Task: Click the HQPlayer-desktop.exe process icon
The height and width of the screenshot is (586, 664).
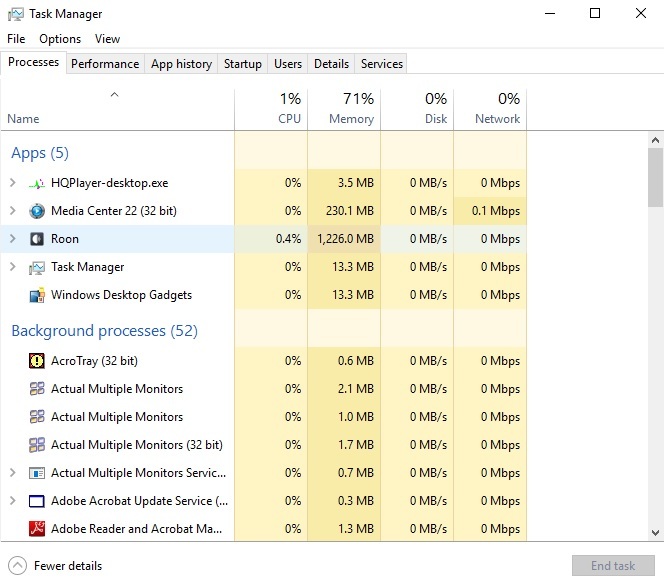Action: point(37,183)
